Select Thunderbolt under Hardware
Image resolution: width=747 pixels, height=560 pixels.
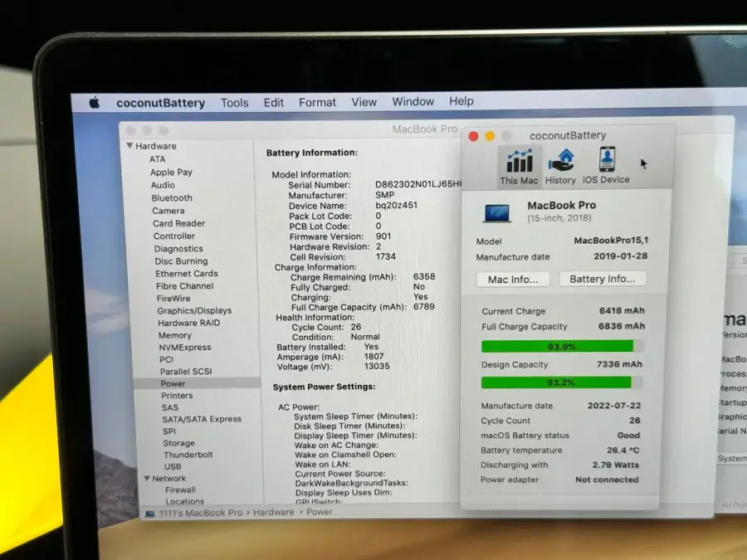tap(185, 454)
